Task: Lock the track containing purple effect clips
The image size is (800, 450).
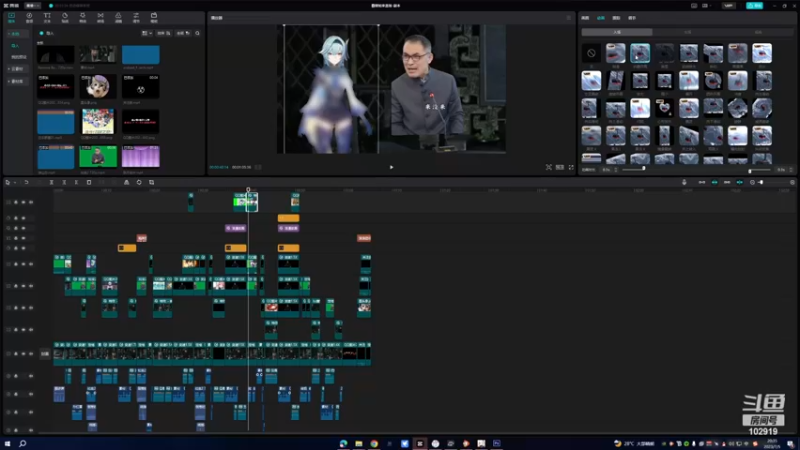Action: click(x=16, y=228)
